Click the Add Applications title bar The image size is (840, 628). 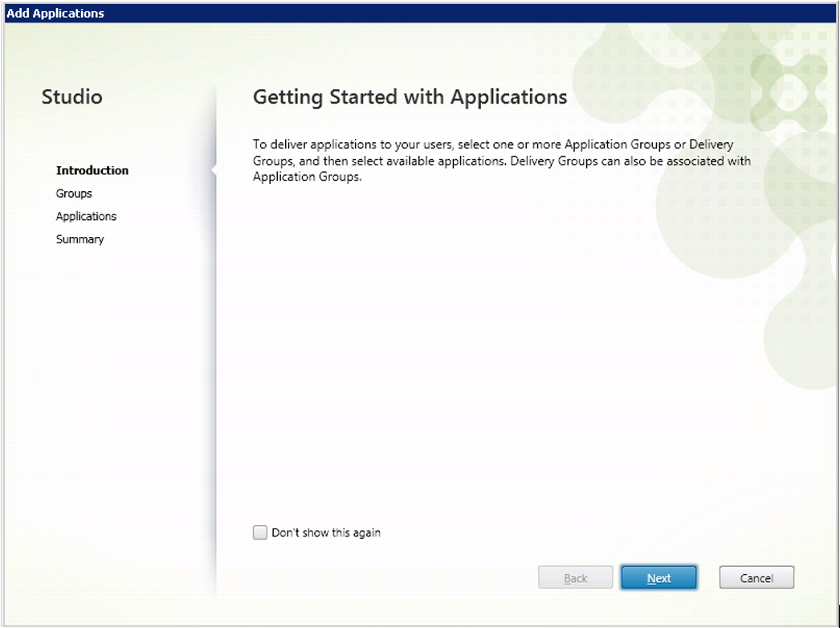tap(420, 14)
